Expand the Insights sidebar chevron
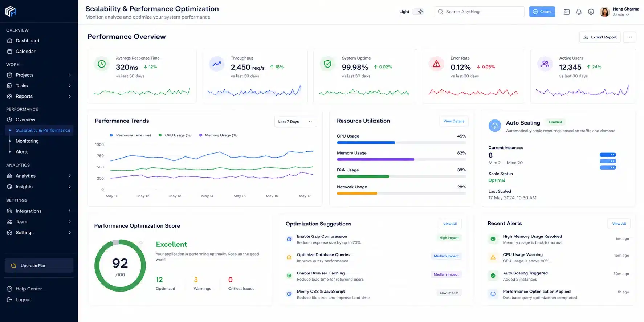The image size is (644, 322). (x=70, y=187)
